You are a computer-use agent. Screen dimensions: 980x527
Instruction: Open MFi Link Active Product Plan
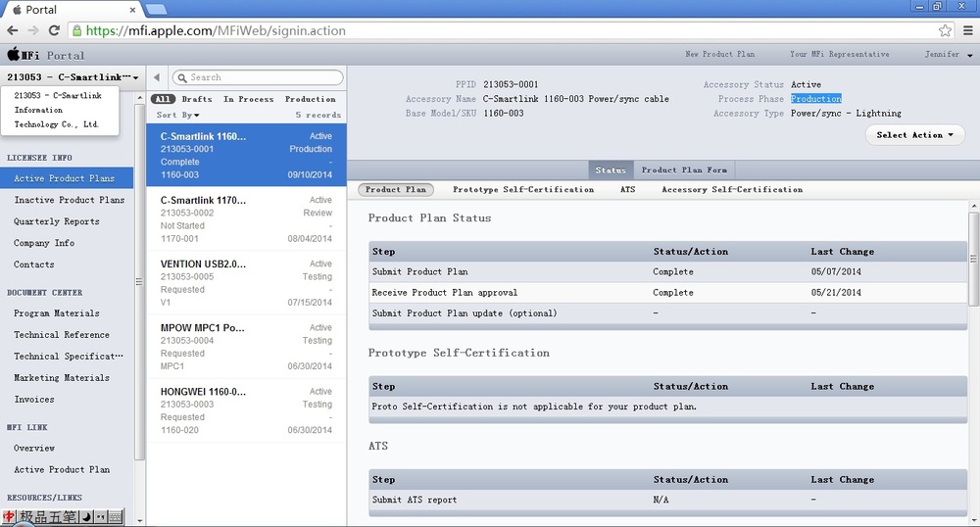[61, 469]
